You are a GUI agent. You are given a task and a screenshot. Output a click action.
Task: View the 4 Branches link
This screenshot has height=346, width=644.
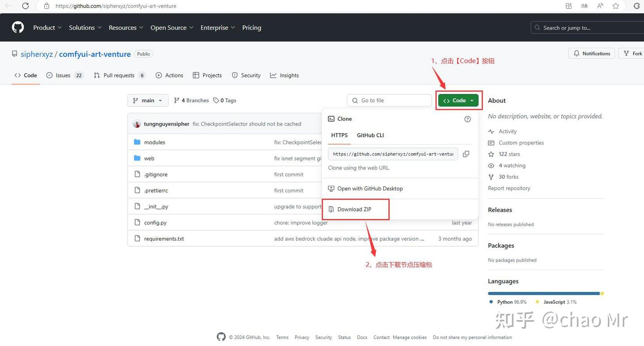coord(191,101)
